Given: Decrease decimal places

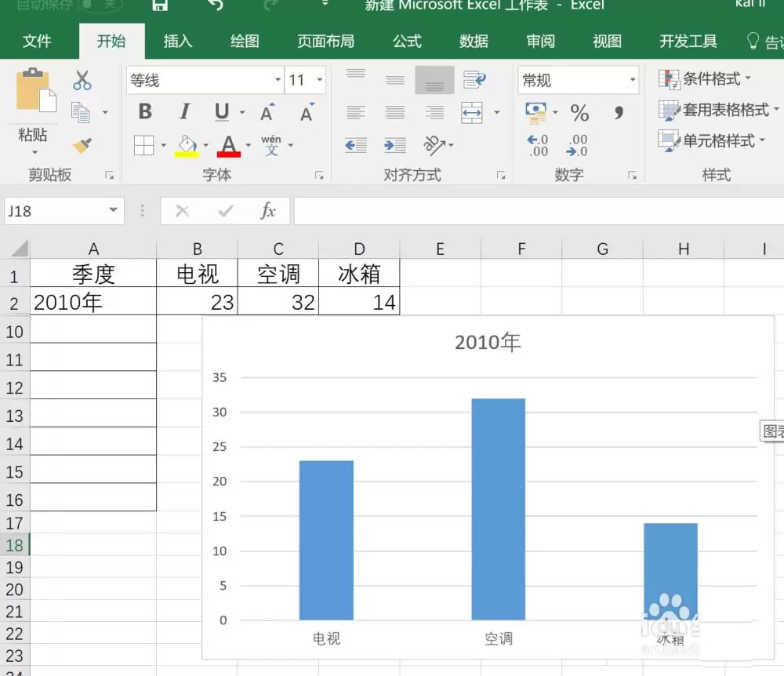Looking at the screenshot, I should tap(577, 146).
